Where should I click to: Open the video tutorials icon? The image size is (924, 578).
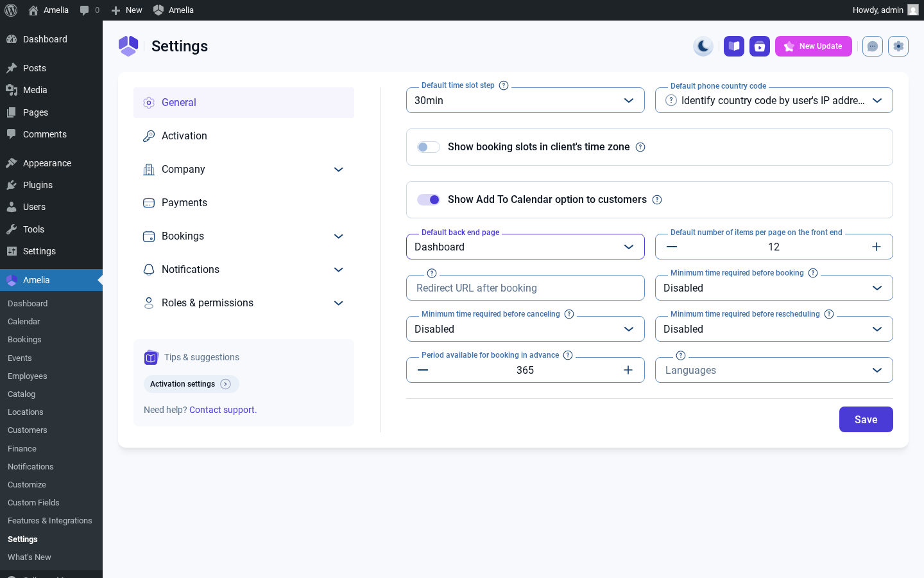(x=760, y=46)
